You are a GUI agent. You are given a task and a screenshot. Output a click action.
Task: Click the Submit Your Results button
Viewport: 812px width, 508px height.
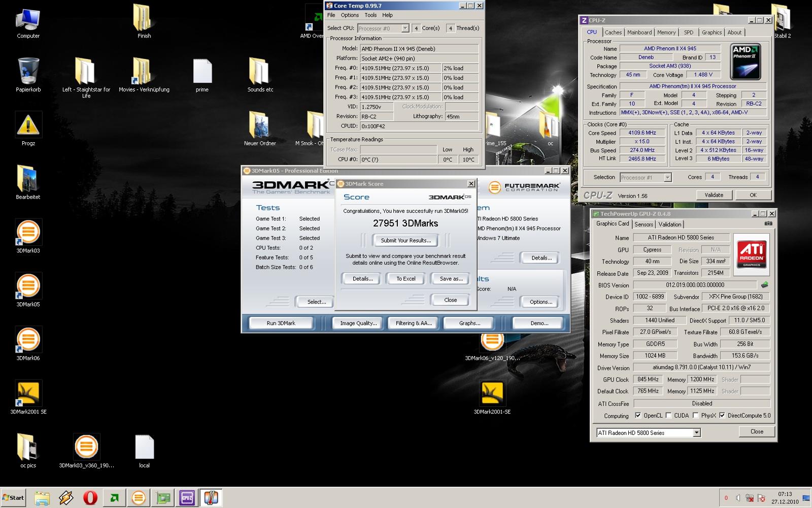[x=406, y=240]
